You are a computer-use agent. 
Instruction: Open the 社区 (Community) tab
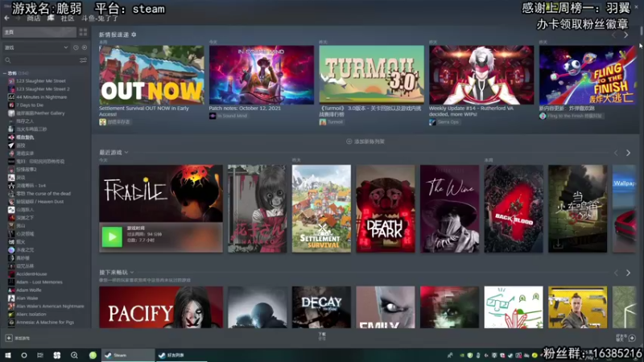coord(68,19)
